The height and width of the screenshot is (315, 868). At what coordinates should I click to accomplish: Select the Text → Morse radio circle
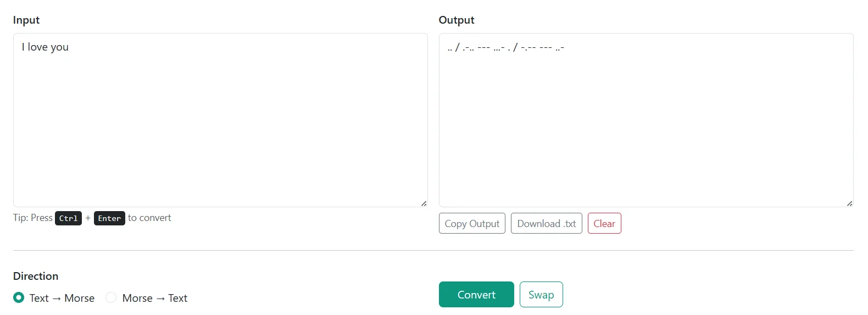19,297
